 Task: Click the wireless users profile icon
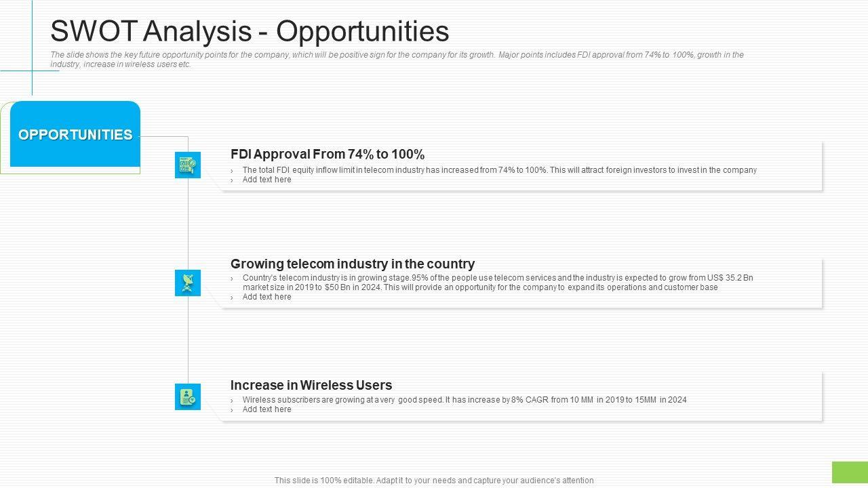click(188, 397)
